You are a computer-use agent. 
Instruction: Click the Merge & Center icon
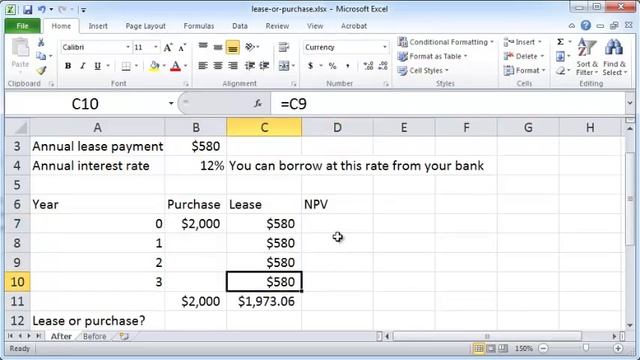coord(284,65)
